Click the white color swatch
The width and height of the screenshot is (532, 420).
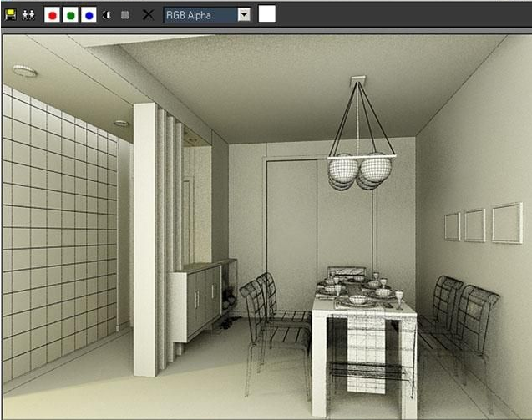267,14
